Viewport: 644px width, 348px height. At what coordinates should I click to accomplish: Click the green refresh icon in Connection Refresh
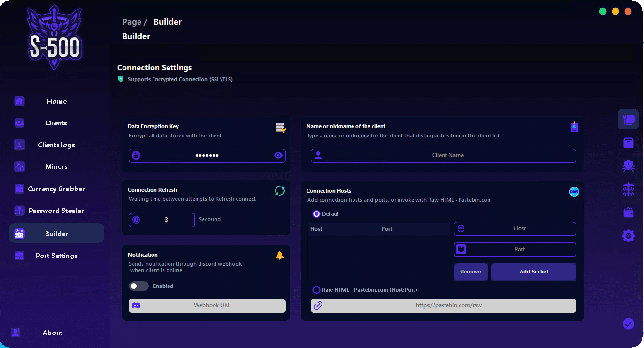tap(279, 191)
